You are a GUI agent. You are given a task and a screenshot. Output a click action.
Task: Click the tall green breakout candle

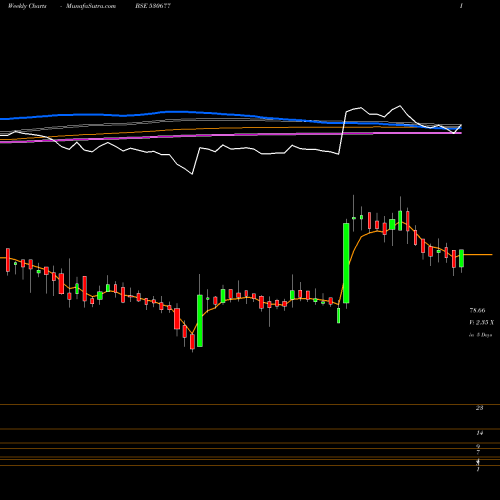click(346, 263)
